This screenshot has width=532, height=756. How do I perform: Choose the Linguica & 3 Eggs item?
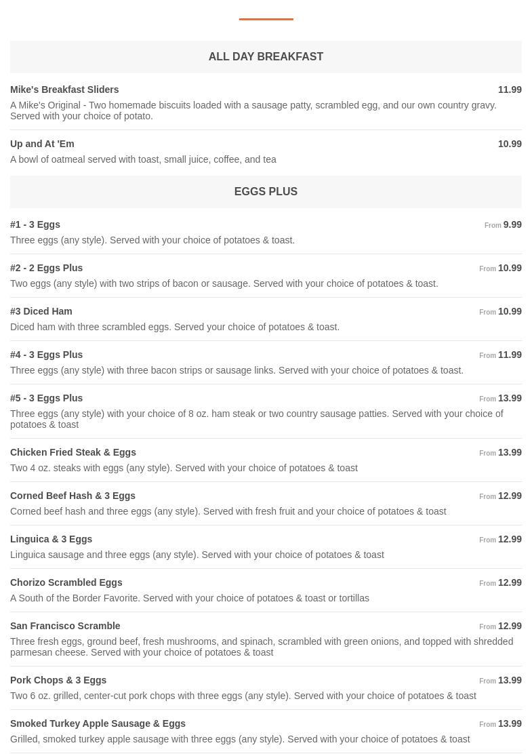pos(52,539)
